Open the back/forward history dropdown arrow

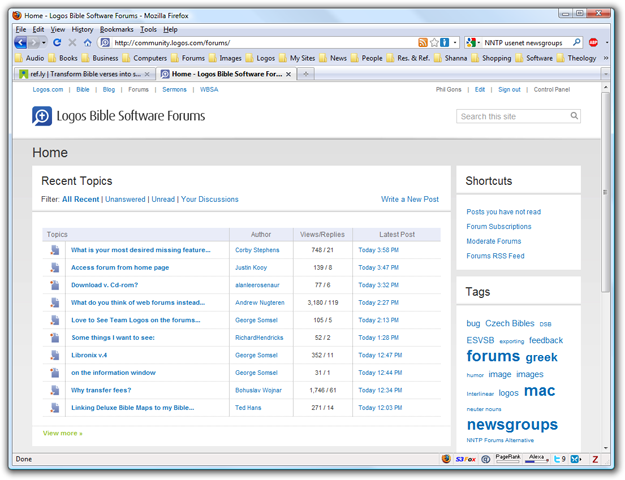coord(44,43)
